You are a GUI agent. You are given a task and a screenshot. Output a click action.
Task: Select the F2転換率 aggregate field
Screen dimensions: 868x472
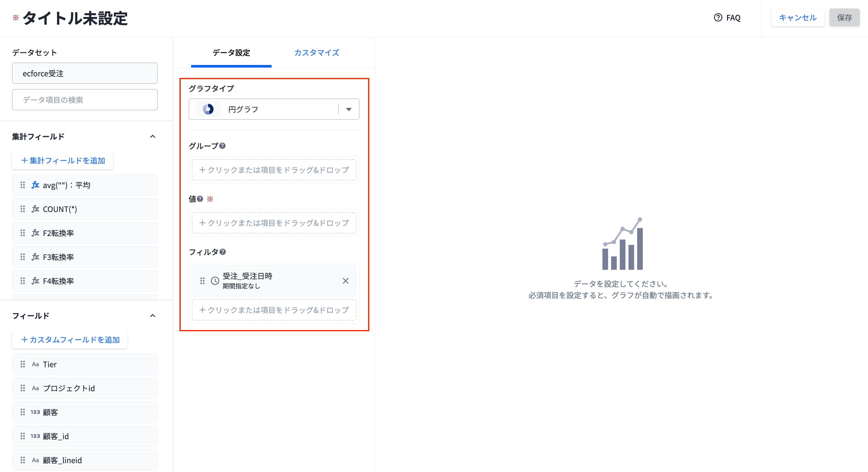[x=85, y=233]
